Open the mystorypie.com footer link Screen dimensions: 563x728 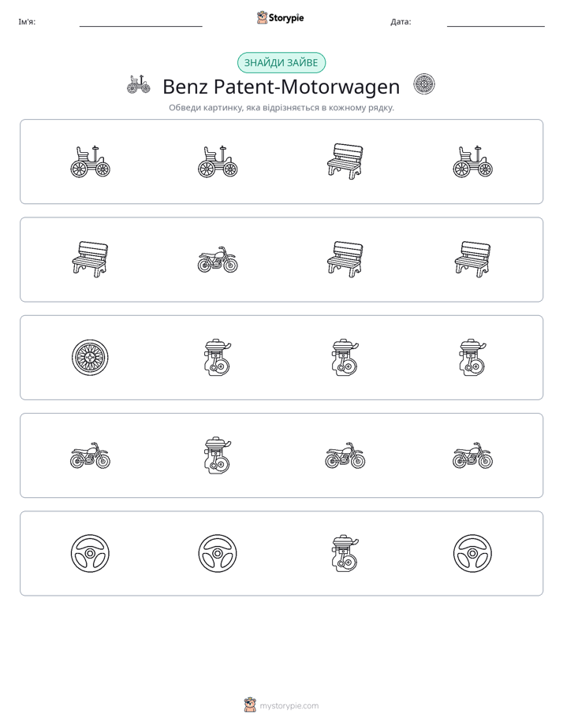point(289,706)
